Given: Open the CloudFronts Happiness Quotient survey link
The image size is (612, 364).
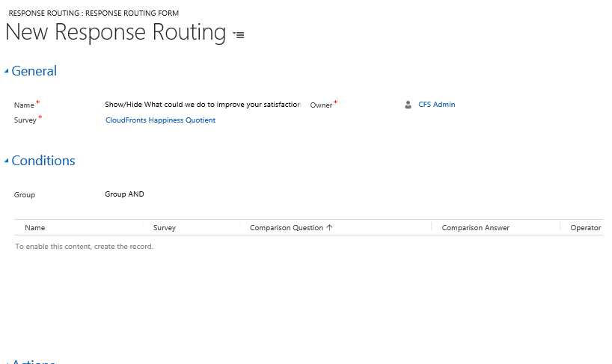Looking at the screenshot, I should (160, 120).
